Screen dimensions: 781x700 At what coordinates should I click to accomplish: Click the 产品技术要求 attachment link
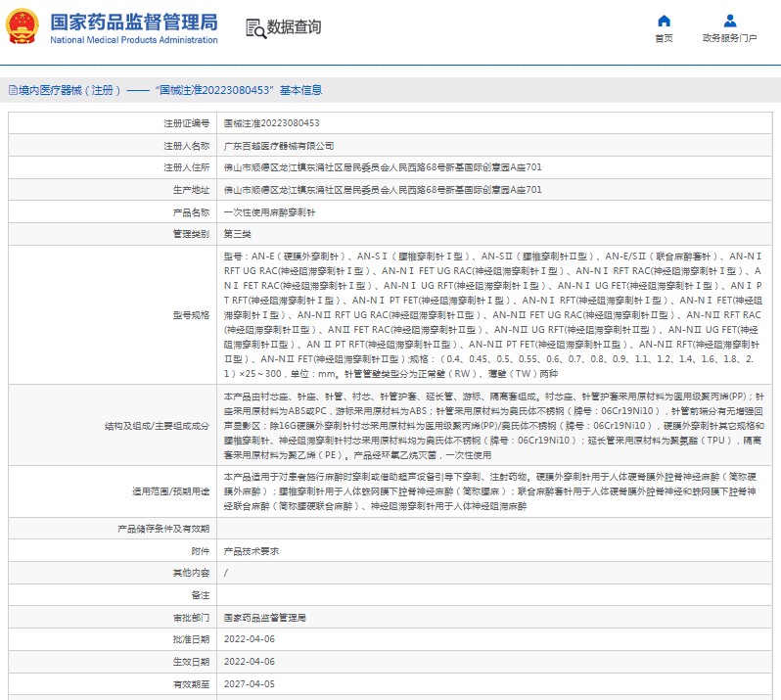click(x=251, y=551)
